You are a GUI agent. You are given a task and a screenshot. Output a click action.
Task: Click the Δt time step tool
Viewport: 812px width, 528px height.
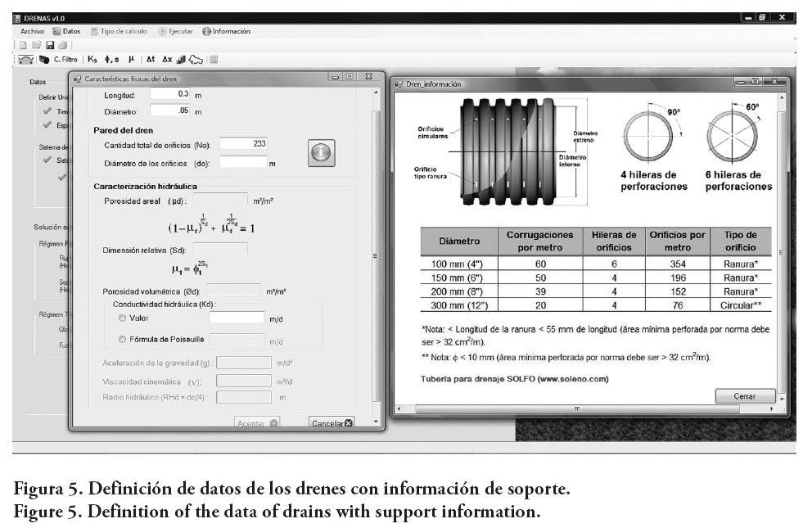151,60
